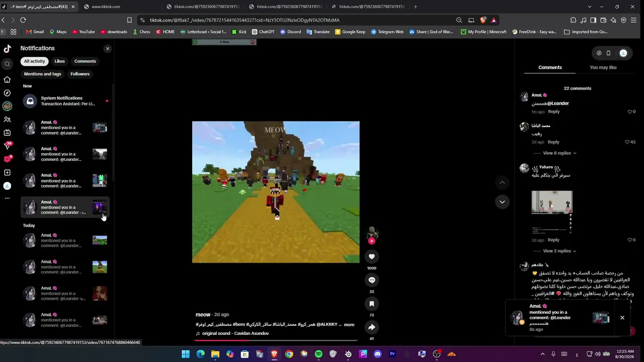Dismiss the mention popup notification
Screen dimensions: 644x362
pos(622,318)
